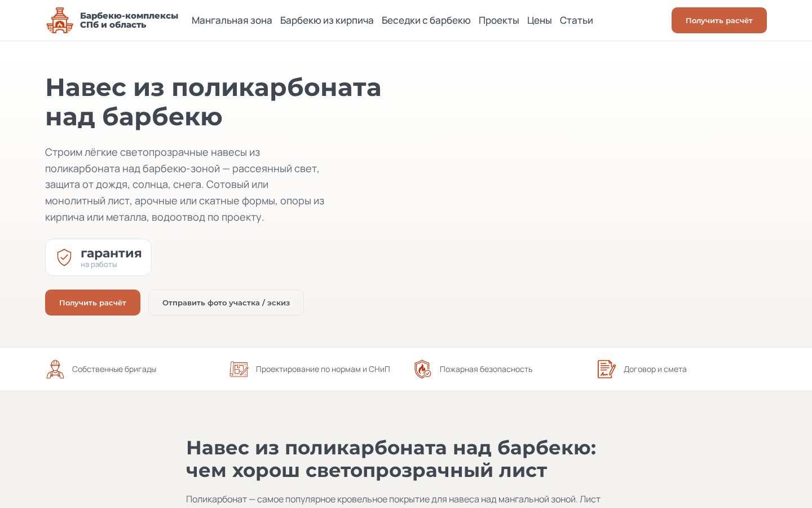Screen dimensions: 812x508
Task: Click the Пожарная безопасность label
Action: (486, 369)
